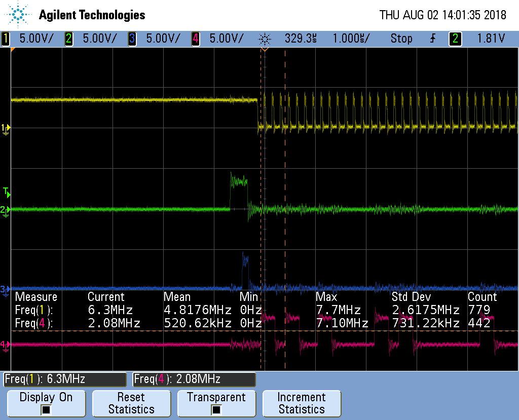Select the Freq(1): 6.3MHz measurement tab

tap(64, 379)
